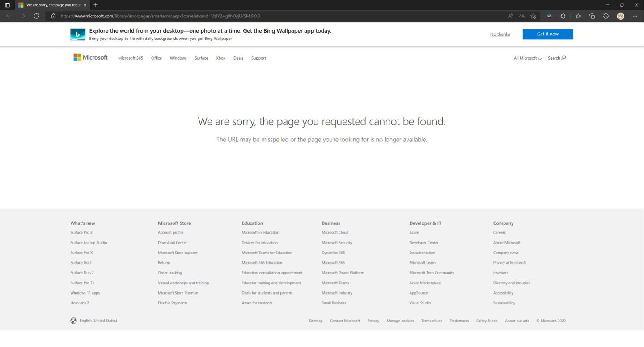Open Microsoft Power Platform link
Screen dimensions: 644x347
tap(343, 273)
